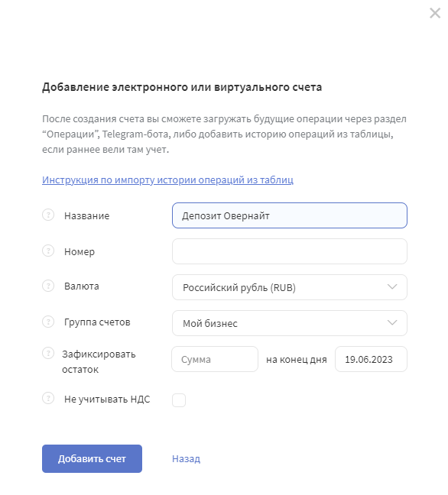Go back via the Назад link
The width and height of the screenshot is (448, 495).
coord(186,458)
